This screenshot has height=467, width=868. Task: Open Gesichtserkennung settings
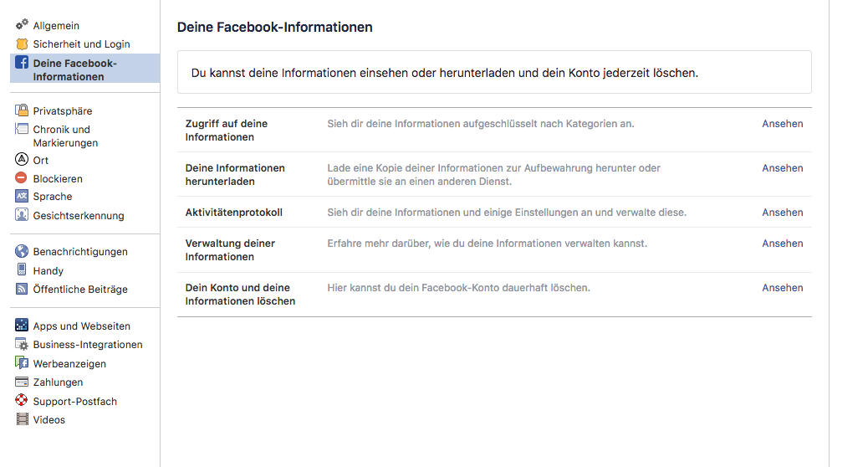[x=78, y=215]
